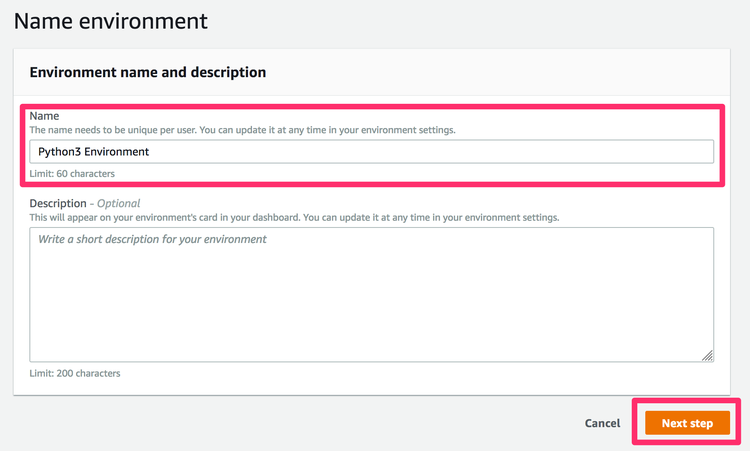Click the 'Limit: 200 characters' hint
The image size is (750, 451).
point(75,374)
